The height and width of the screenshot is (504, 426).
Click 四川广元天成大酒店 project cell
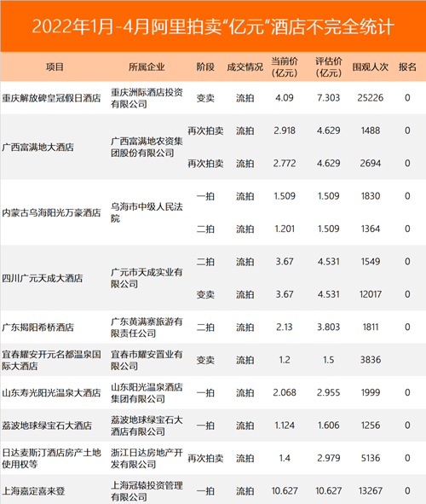(43, 278)
